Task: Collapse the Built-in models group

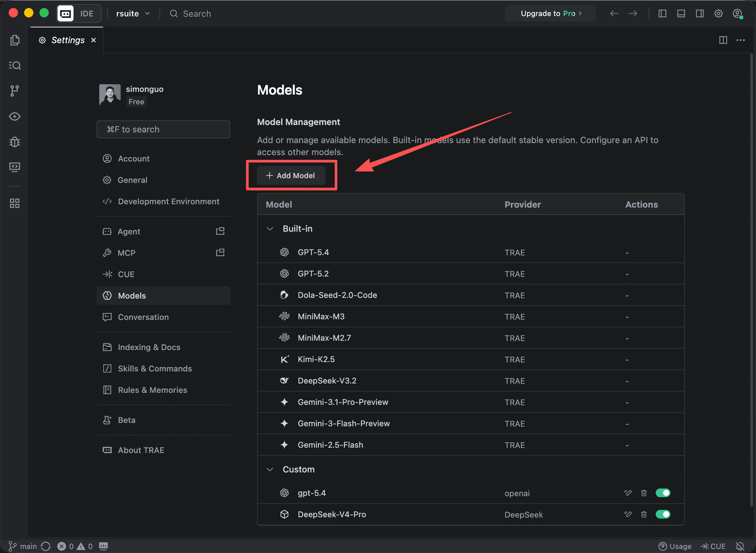Action: click(270, 229)
